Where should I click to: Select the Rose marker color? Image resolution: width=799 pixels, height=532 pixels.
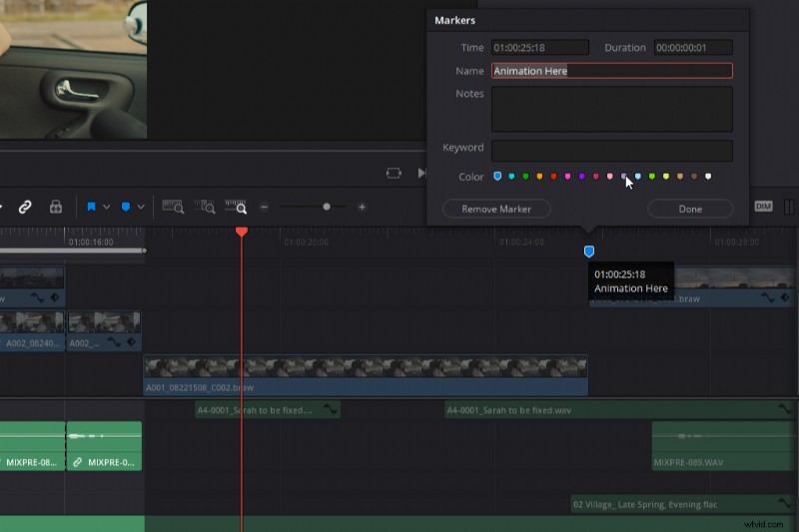[609, 176]
